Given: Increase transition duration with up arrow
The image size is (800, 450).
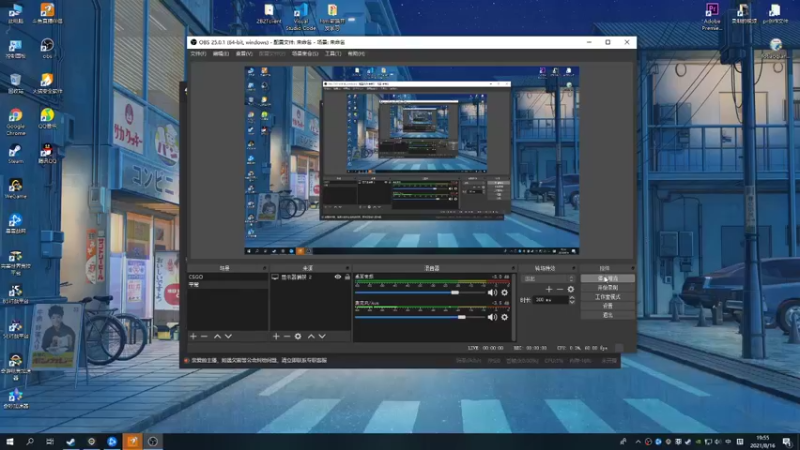Looking at the screenshot, I should pos(572,297).
